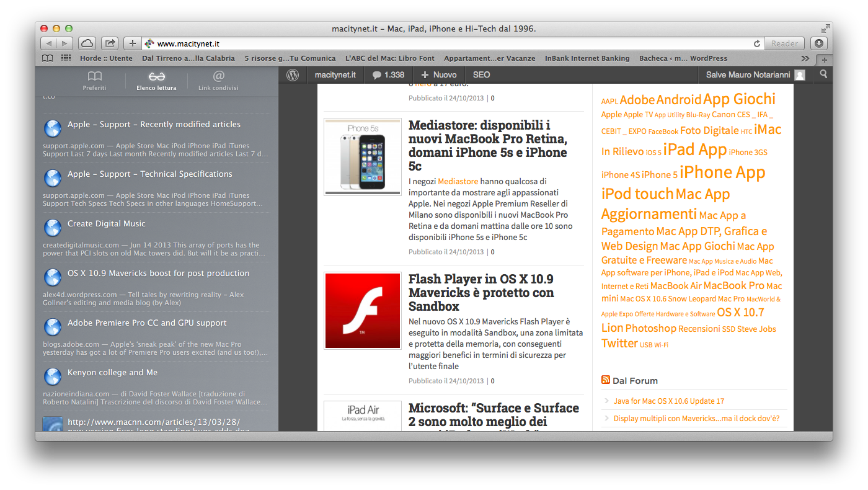Reload the page with the refresh arrow
The image size is (868, 490).
756,43
